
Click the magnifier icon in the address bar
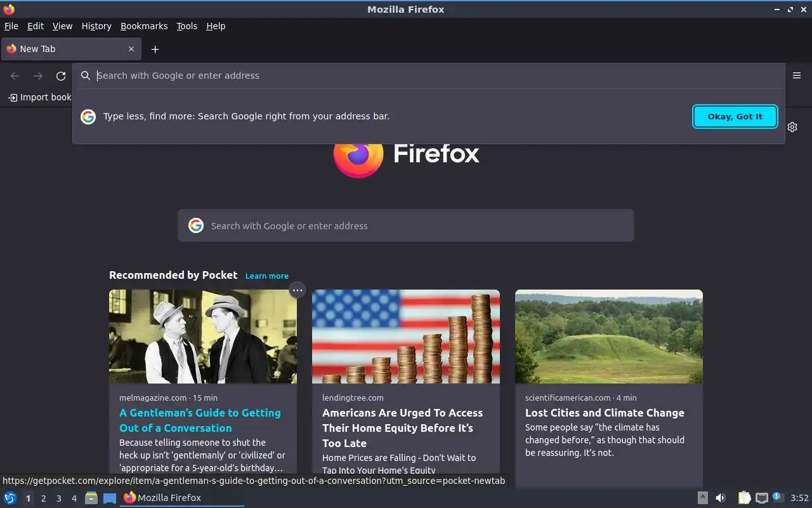[x=86, y=76]
